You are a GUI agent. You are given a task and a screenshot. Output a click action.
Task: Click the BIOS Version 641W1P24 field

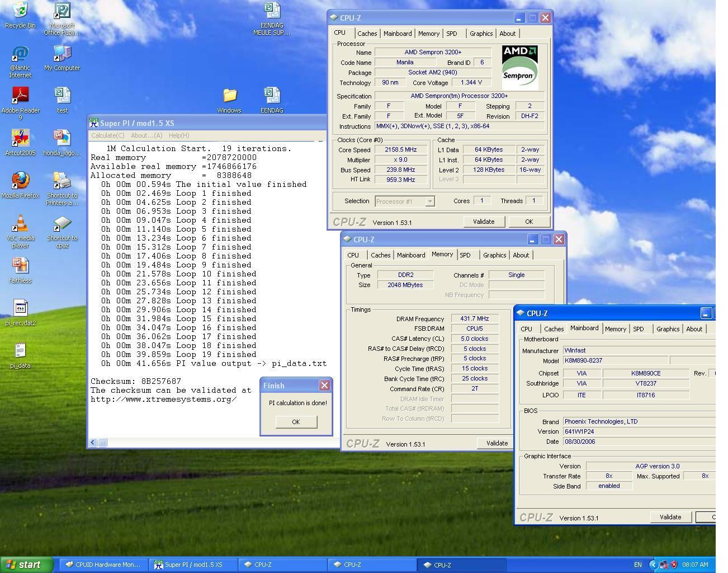pyautogui.click(x=639, y=431)
